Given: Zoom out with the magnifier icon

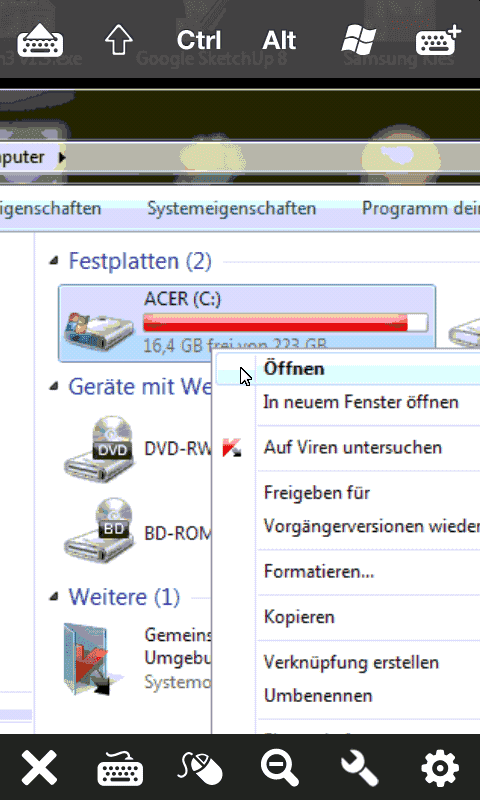Looking at the screenshot, I should 280,769.
